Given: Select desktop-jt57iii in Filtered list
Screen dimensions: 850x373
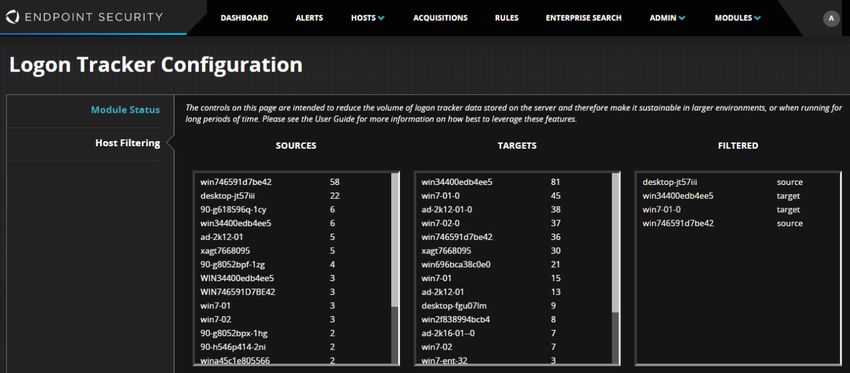Looking at the screenshot, I should 737,182.
